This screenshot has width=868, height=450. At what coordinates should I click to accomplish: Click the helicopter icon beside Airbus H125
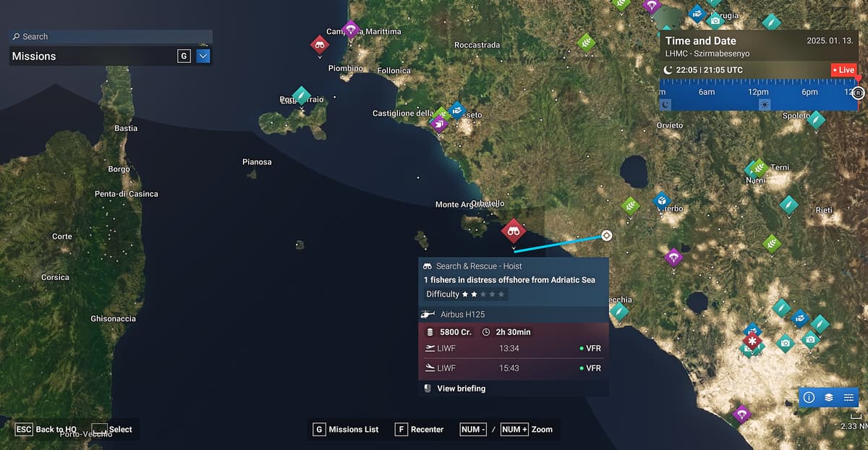point(427,314)
